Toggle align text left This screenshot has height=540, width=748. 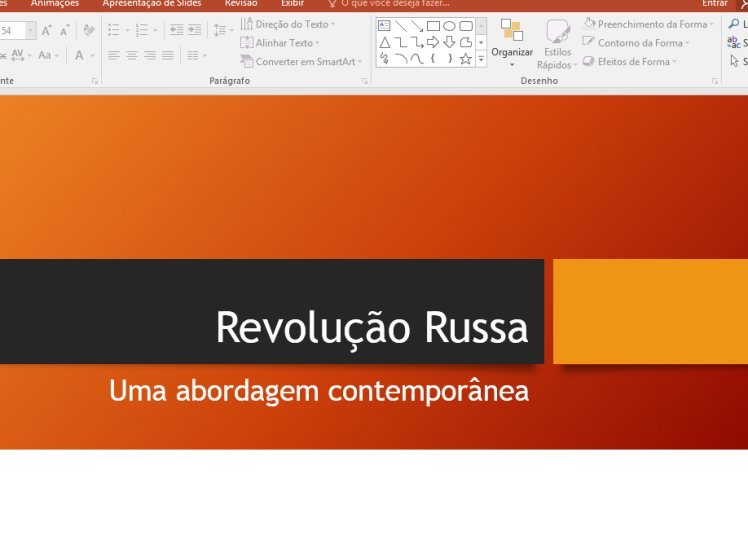tap(114, 56)
